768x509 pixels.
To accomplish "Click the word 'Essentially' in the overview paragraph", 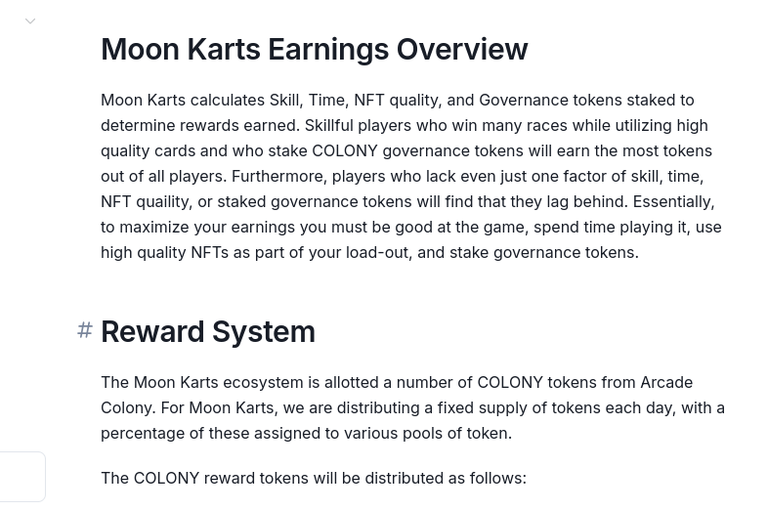I will tap(673, 202).
